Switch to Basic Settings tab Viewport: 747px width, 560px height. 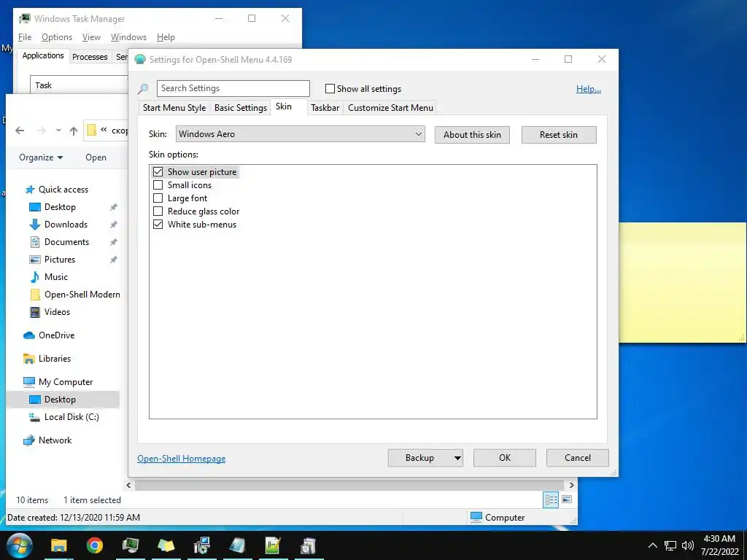click(x=241, y=108)
